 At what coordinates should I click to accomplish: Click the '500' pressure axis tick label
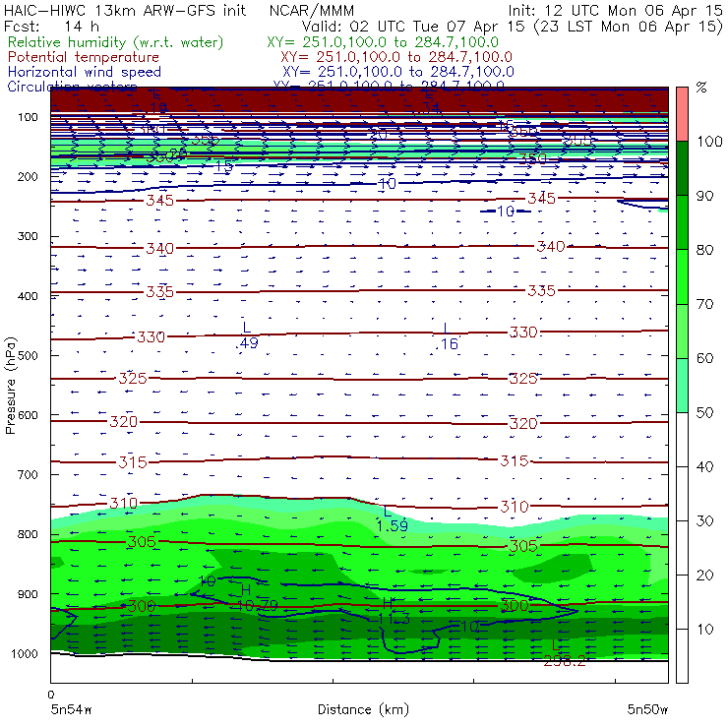[28, 356]
